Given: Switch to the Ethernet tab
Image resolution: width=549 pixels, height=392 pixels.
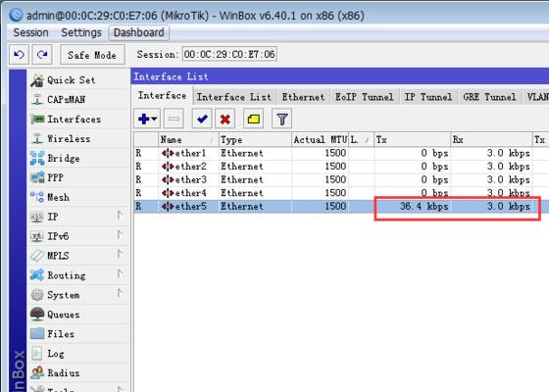Looking at the screenshot, I should [x=304, y=97].
